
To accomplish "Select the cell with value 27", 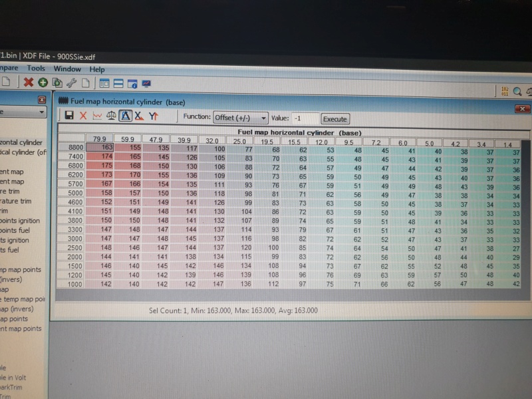I will tap(508, 248).
